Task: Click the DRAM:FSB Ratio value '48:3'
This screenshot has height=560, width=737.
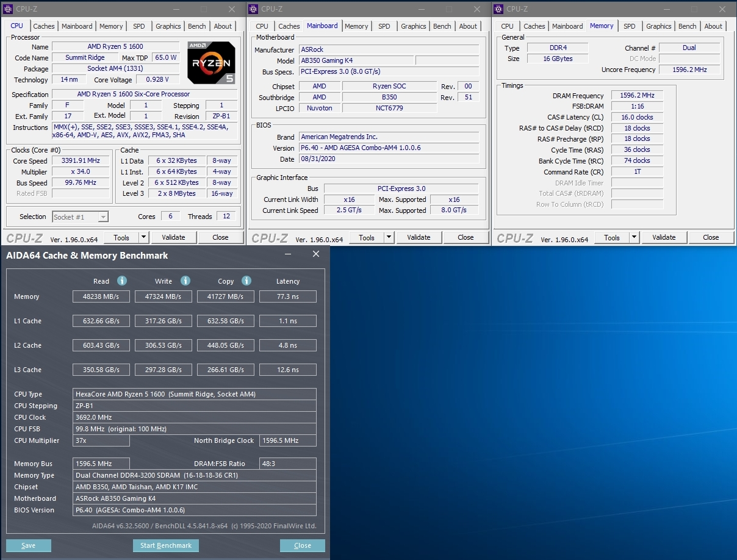Action: coord(288,464)
